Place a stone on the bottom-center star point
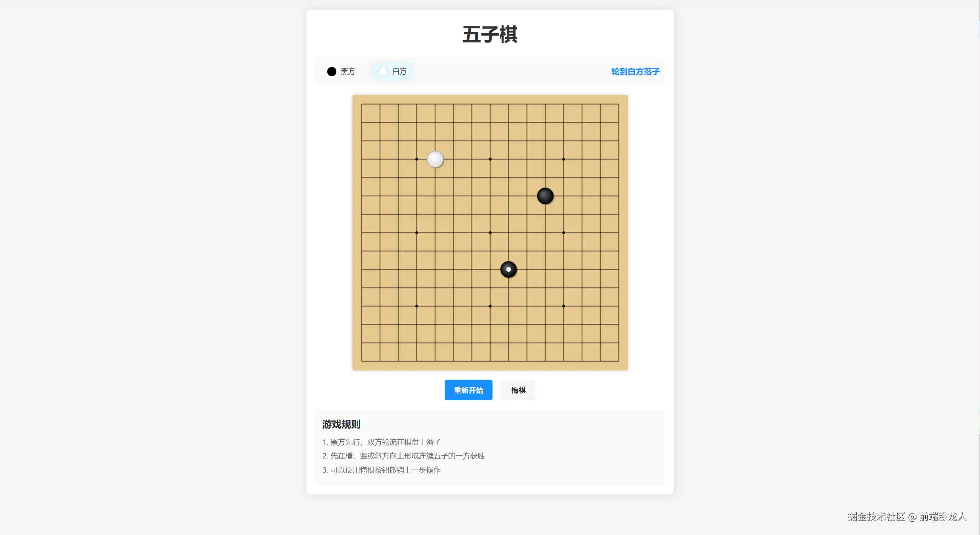The image size is (980, 535). point(490,306)
